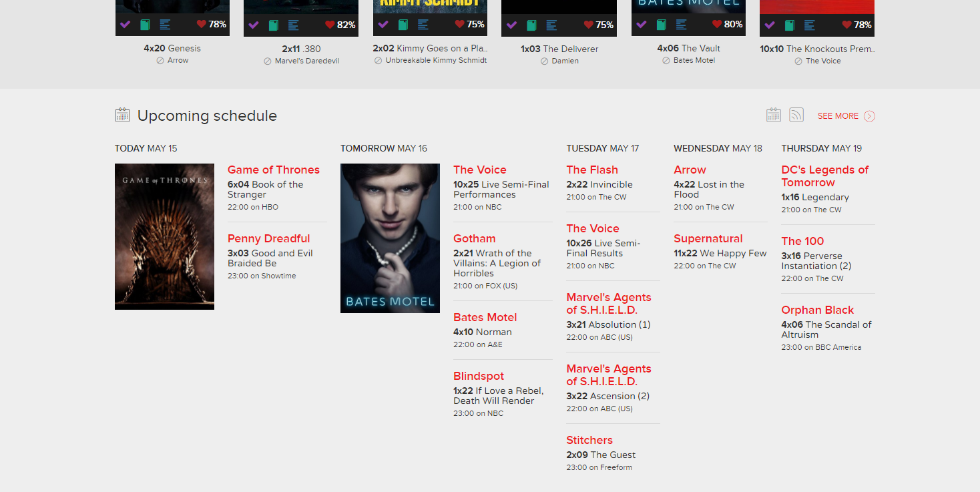Open The Voice 10x26 Live Semi-Final Results

603,248
